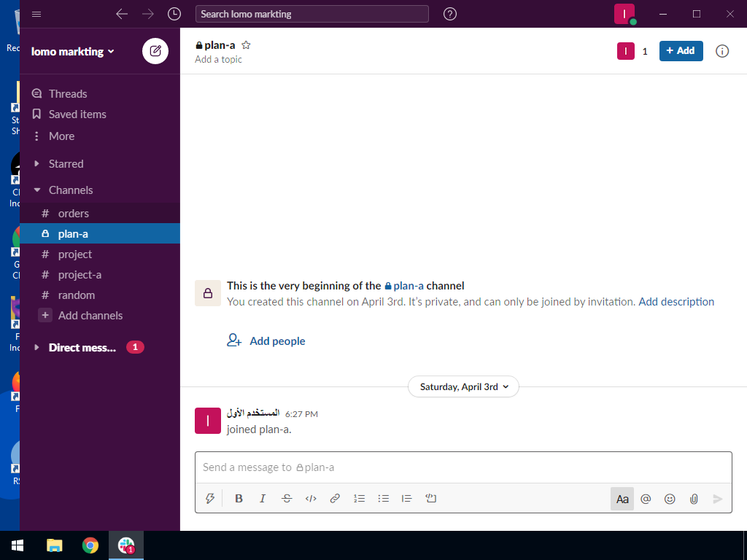The height and width of the screenshot is (560, 747).
Task: Click the joined user's name above the message
Action: point(253,413)
